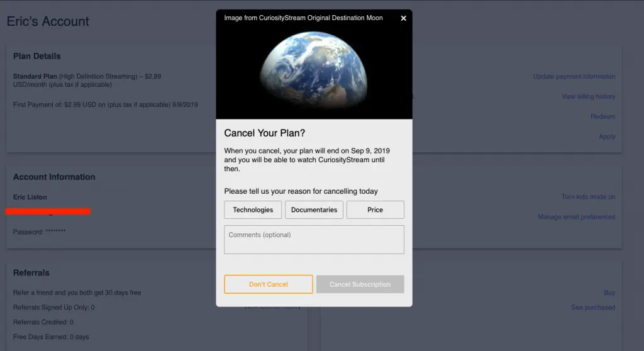Click the Earth image in dialog
Image resolution: width=644 pixels, height=351 pixels.
click(x=314, y=70)
